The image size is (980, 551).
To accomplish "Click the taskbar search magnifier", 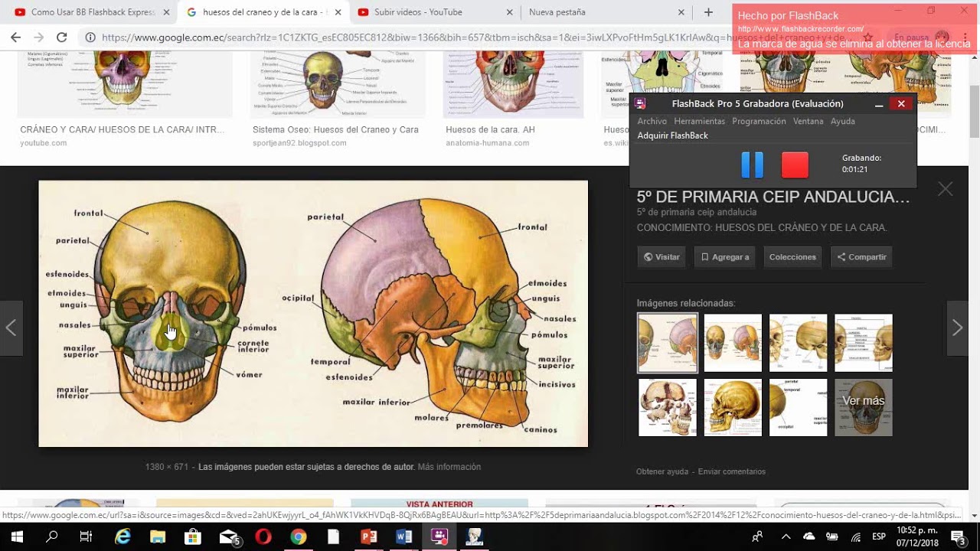I will click(51, 536).
